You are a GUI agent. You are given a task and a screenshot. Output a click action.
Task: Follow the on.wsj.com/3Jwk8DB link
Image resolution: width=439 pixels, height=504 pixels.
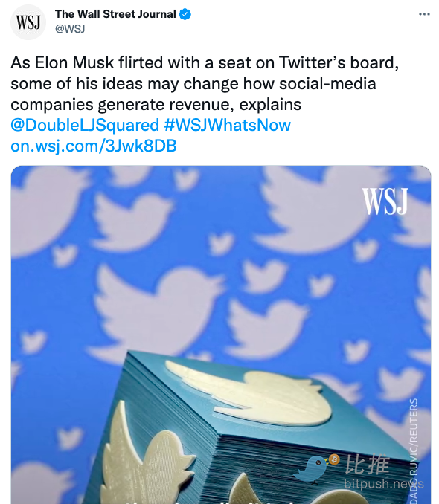tap(94, 146)
